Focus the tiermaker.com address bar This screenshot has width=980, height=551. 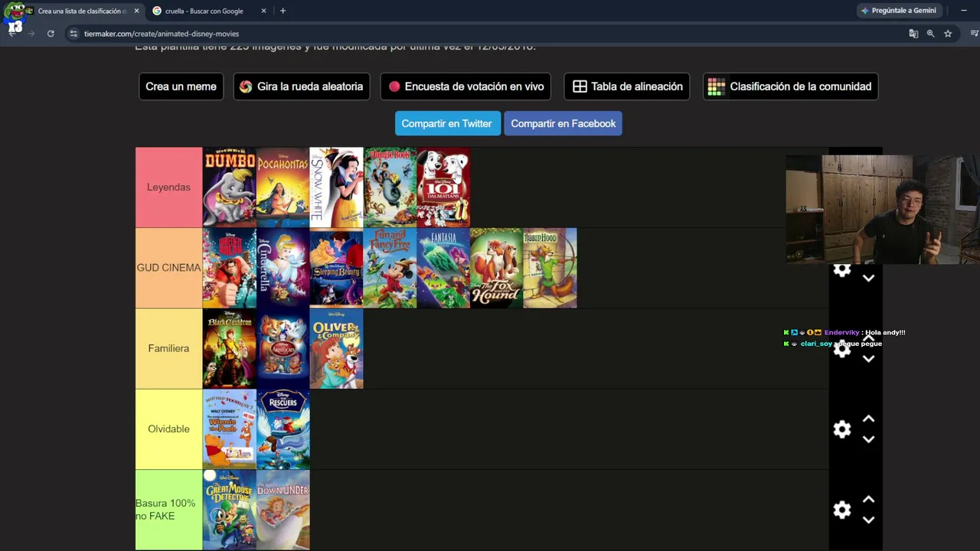[x=490, y=34]
